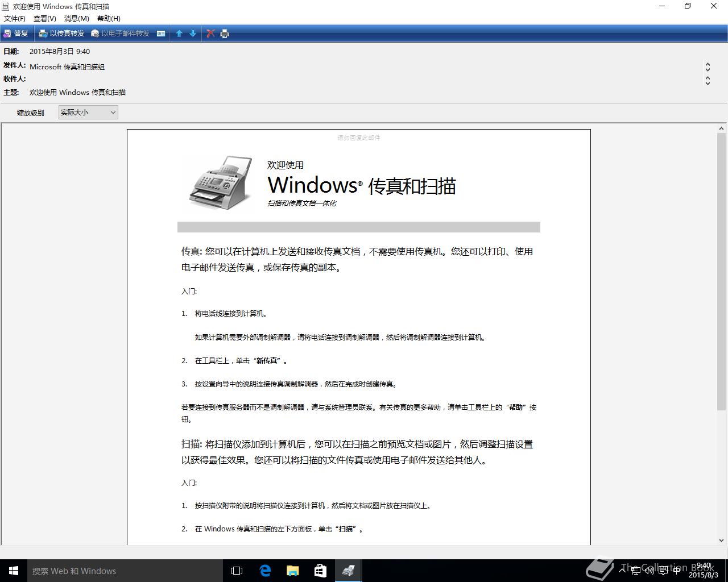728x582 pixels.
Task: Click the bold '帮助' text in paragraph
Action: pos(516,407)
